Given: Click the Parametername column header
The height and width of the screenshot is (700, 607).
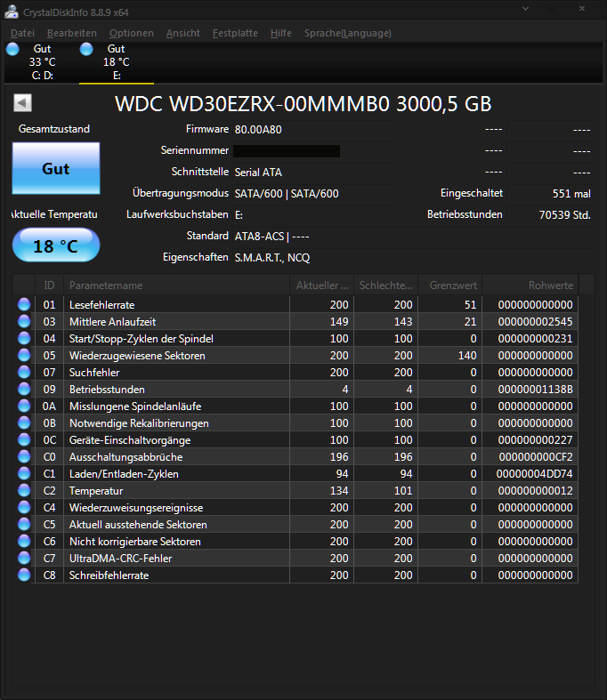Looking at the screenshot, I should 176,286.
